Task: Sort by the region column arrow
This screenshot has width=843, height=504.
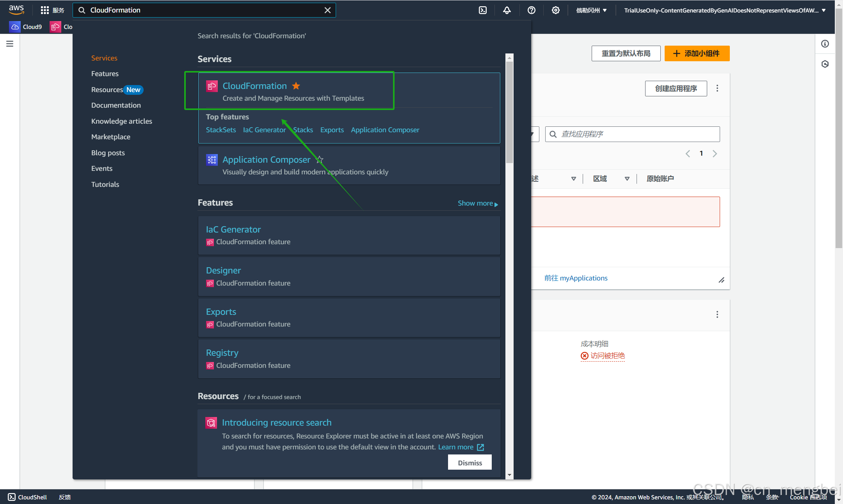Action: point(627,179)
